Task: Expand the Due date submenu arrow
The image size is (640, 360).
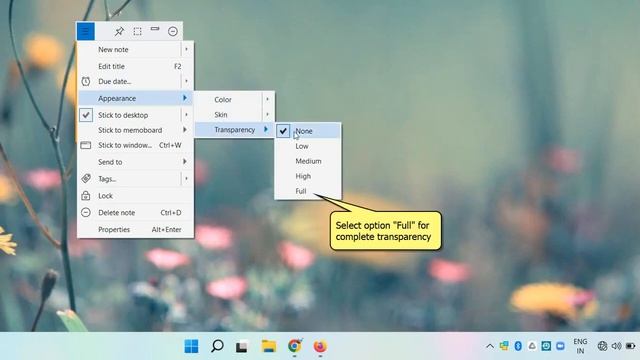Action: 186,81
